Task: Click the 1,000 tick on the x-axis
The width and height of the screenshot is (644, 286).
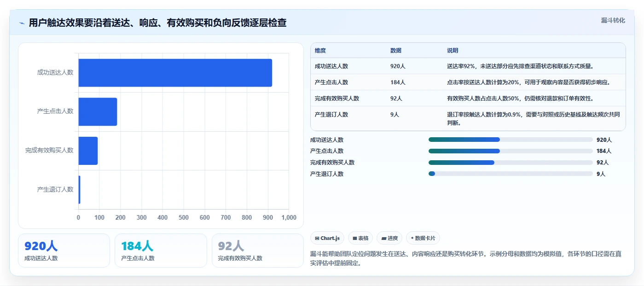Action: click(x=289, y=217)
